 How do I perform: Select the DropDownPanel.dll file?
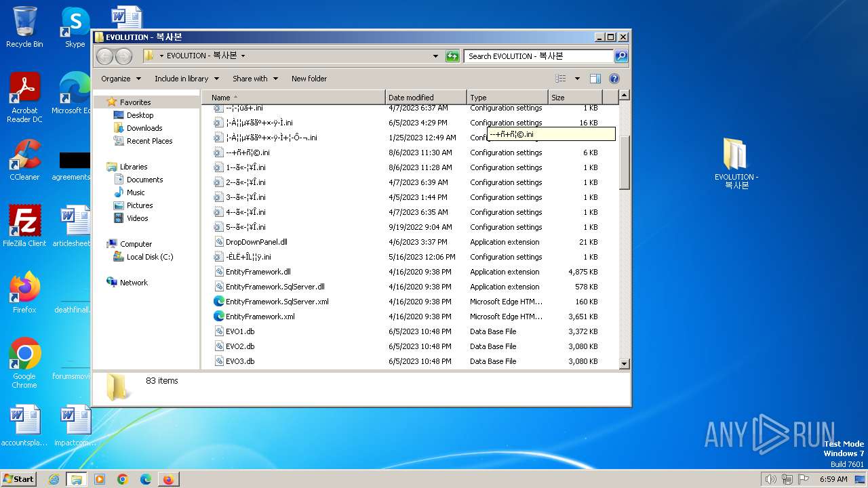(x=256, y=242)
